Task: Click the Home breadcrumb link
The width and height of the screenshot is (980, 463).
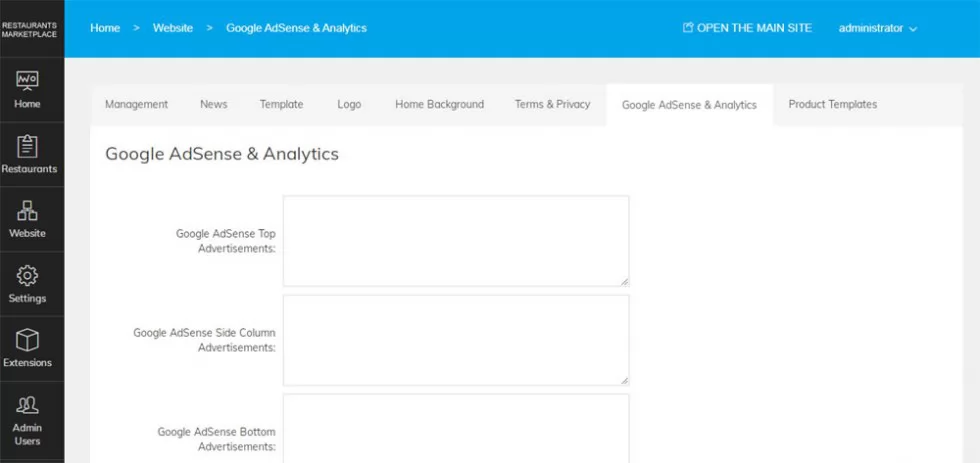Action: (105, 28)
